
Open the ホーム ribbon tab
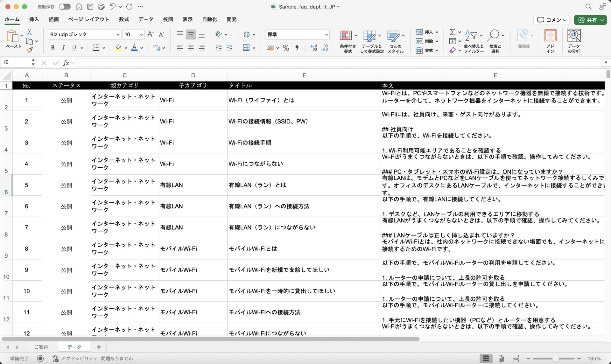coord(12,19)
